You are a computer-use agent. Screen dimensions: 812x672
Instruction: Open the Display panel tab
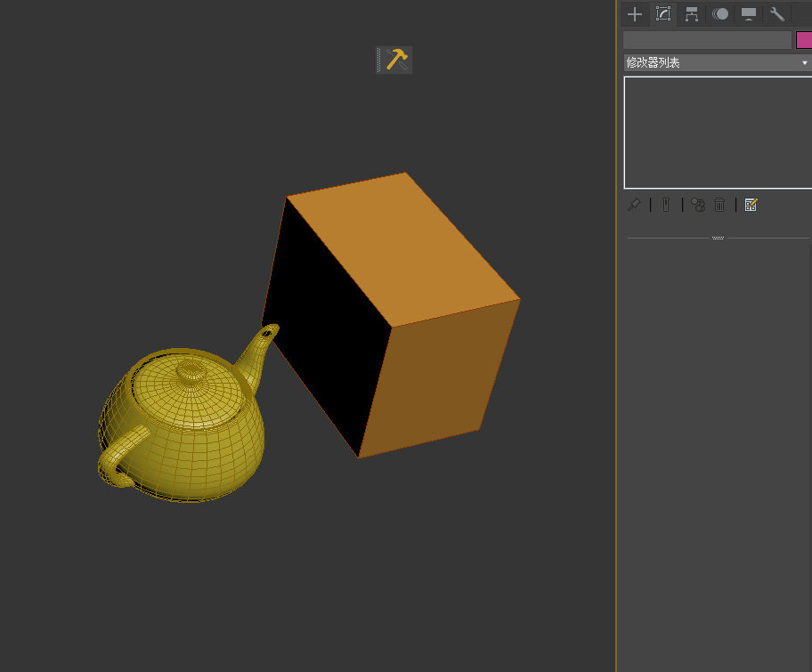point(748,14)
